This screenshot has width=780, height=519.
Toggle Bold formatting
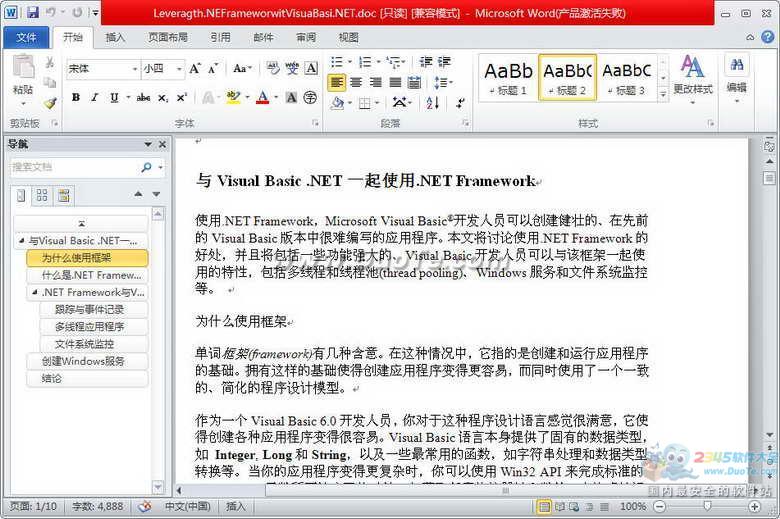click(x=75, y=98)
